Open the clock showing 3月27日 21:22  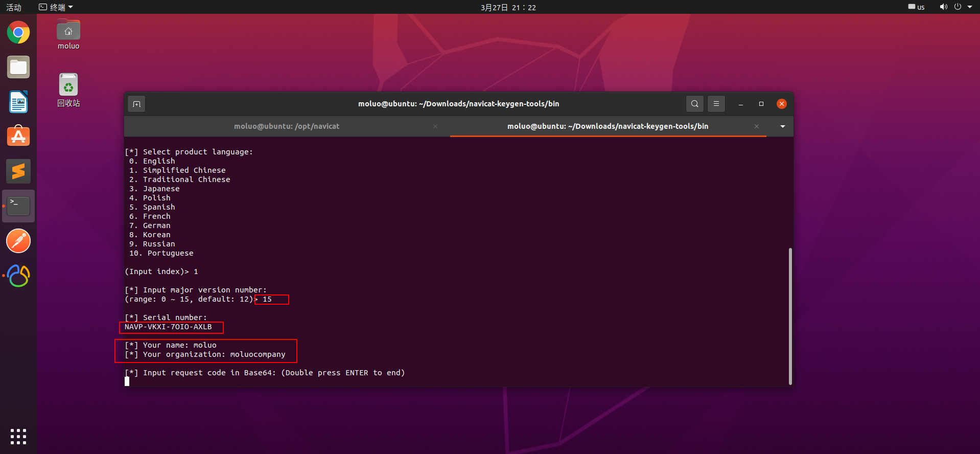[508, 7]
